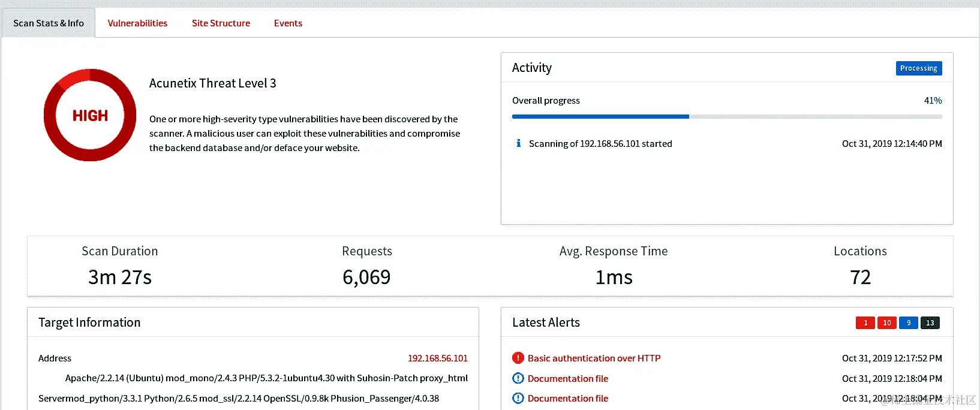The height and width of the screenshot is (410, 980).
Task: Click timestamp Oct 31, 2019 12:14:40 PM
Action: click(892, 143)
